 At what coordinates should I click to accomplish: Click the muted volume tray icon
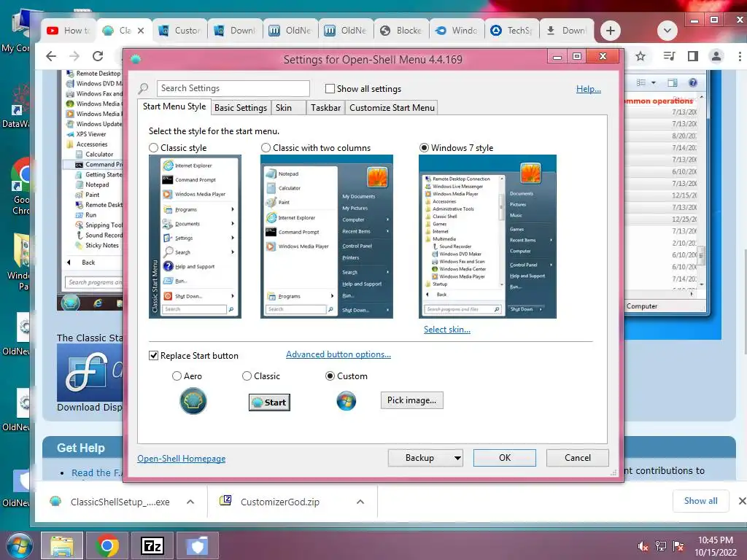pos(643,546)
